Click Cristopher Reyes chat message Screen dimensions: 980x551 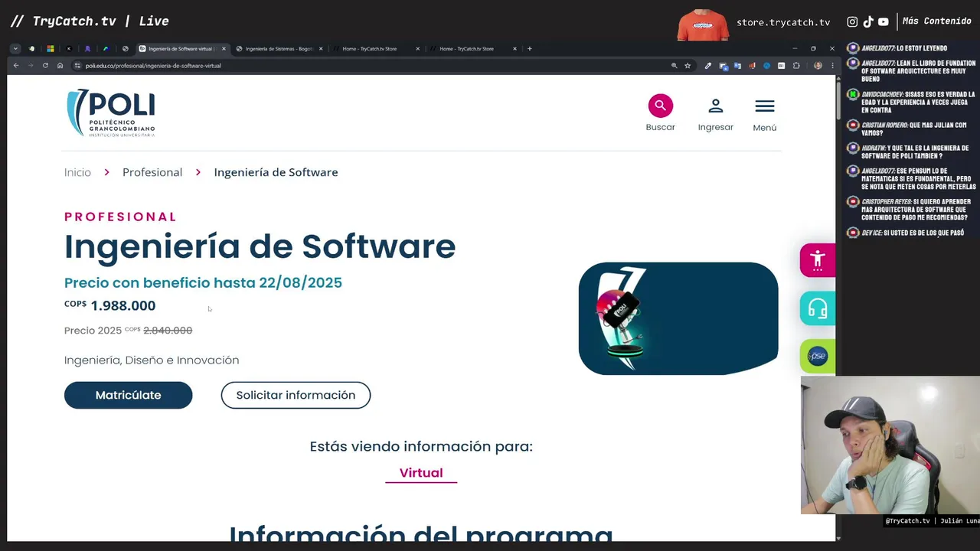(x=911, y=210)
